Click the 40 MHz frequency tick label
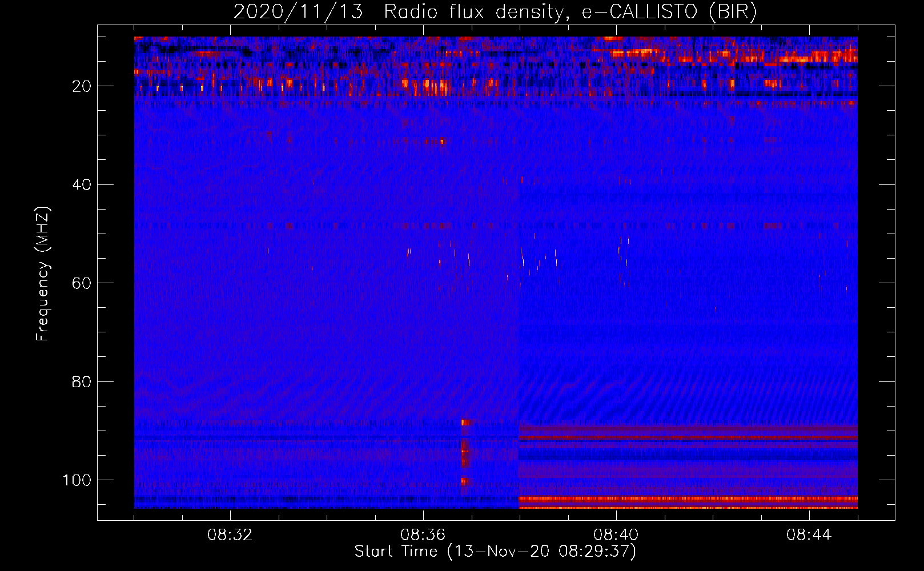 point(82,184)
